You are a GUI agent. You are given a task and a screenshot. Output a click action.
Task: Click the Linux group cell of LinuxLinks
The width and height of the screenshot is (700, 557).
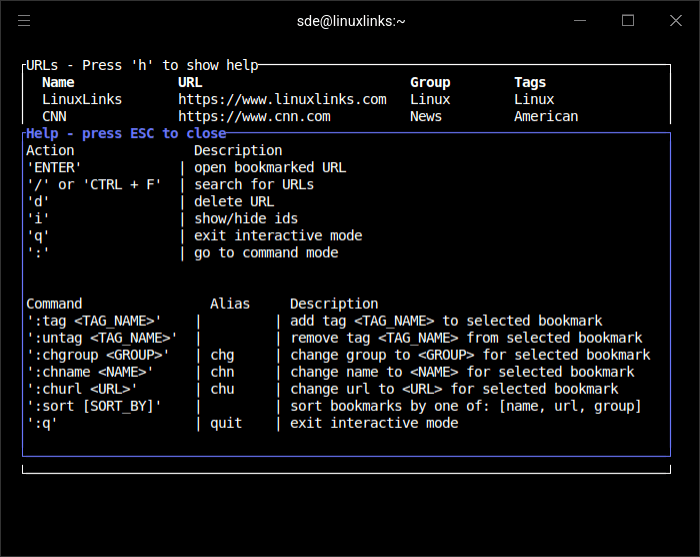430,99
